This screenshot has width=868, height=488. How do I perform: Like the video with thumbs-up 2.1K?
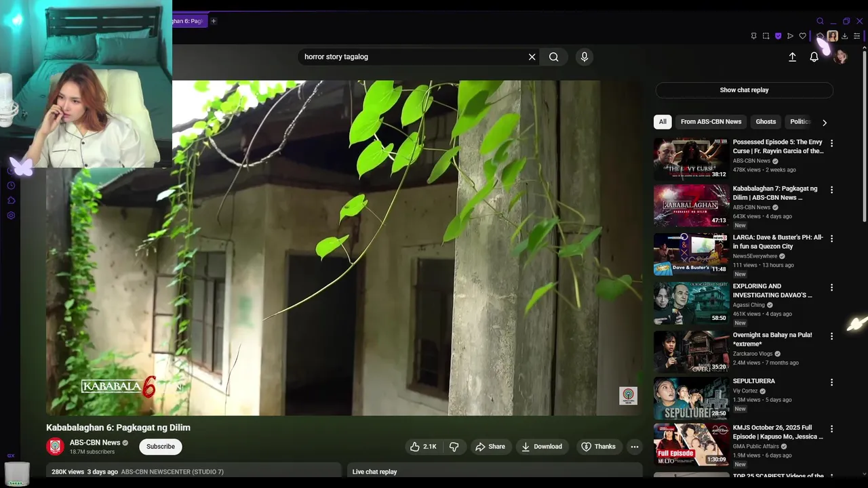click(x=422, y=447)
